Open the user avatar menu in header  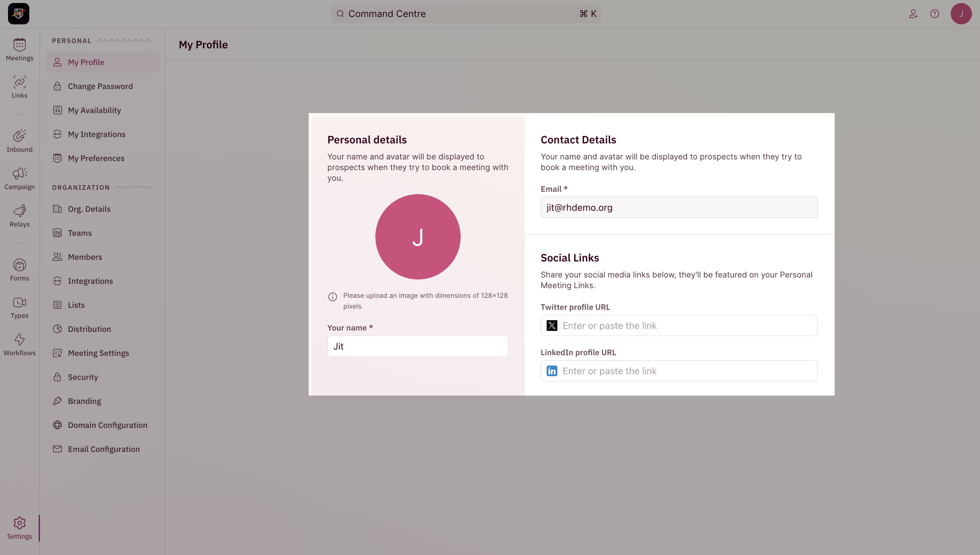coord(961,14)
